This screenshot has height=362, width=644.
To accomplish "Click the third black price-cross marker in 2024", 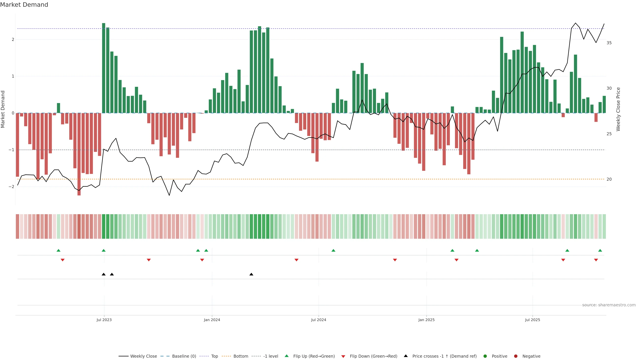I will pos(251,274).
